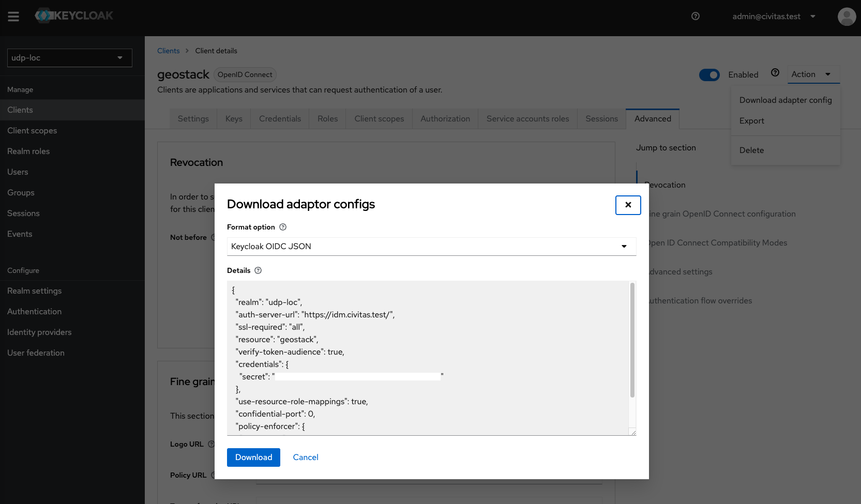Image resolution: width=861 pixels, height=504 pixels.
Task: Open User federation in sidebar
Action: tap(72, 353)
